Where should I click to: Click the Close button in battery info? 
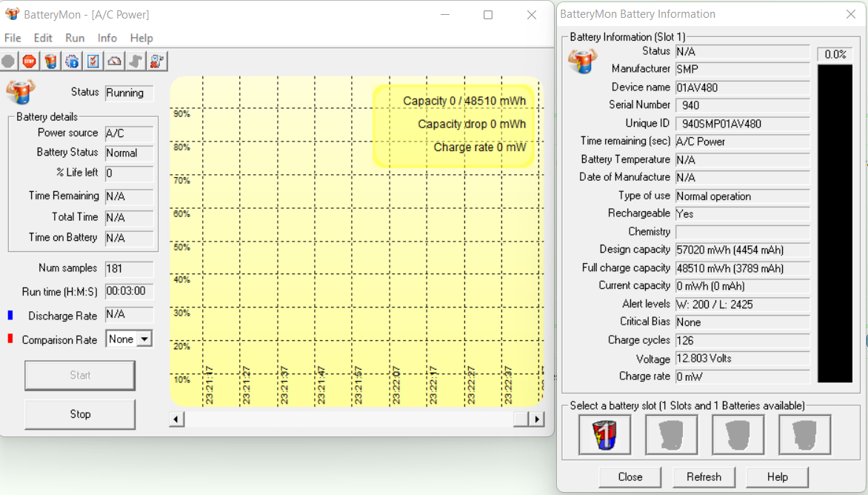(630, 476)
